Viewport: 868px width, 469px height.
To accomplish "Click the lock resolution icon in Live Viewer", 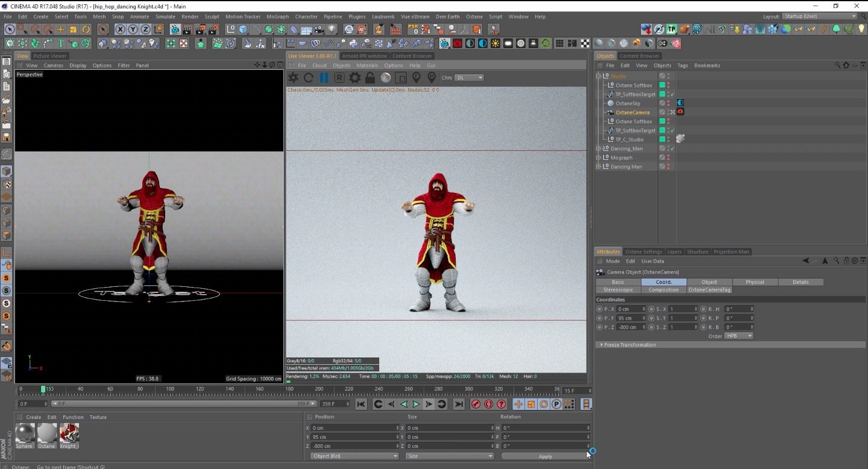I will [x=370, y=78].
